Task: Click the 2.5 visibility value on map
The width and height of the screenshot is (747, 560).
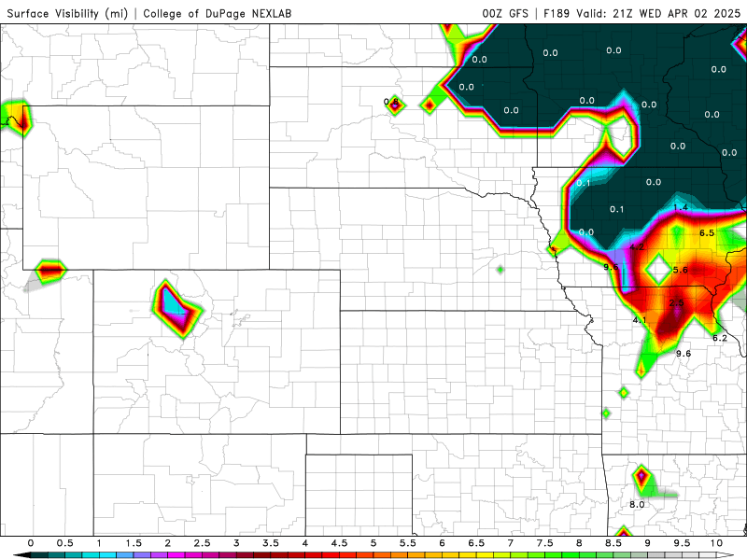Action: coord(676,302)
